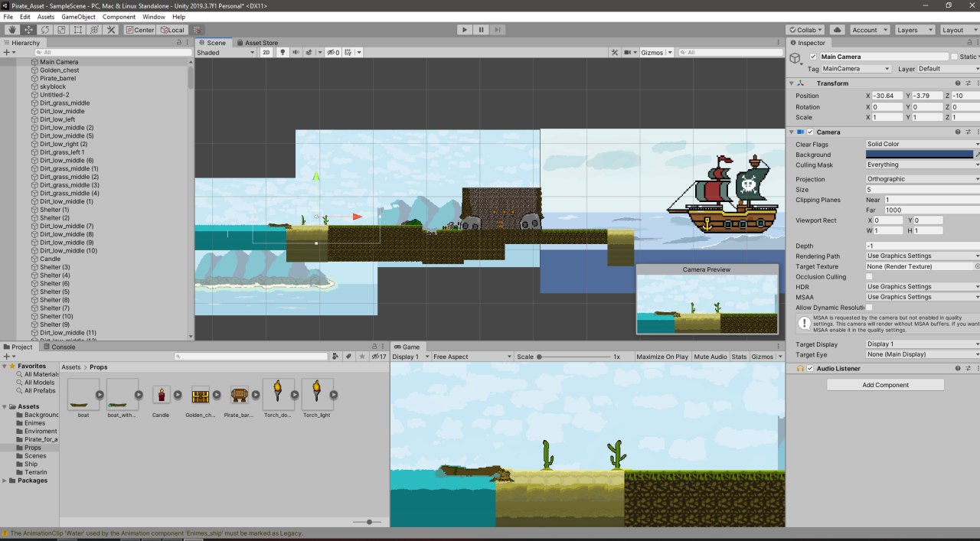
Task: Toggle hidden objects visibility count icon
Action: point(333,53)
